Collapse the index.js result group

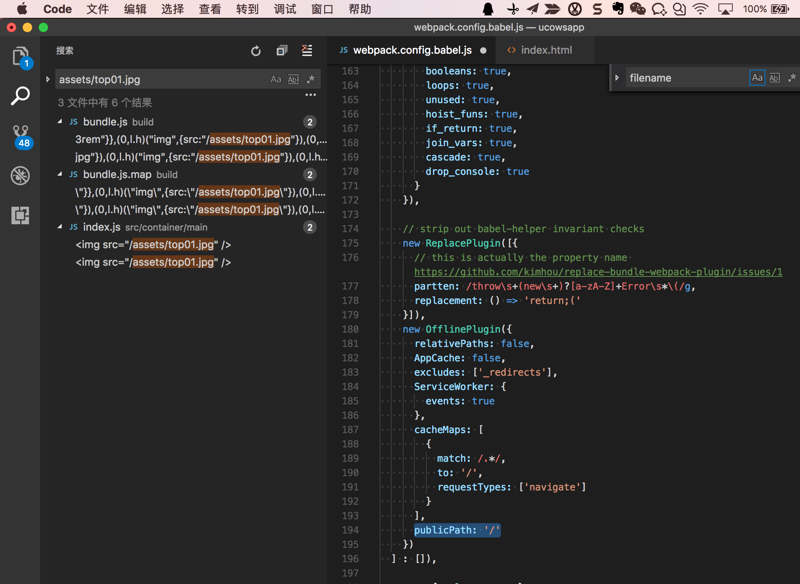[x=60, y=228]
